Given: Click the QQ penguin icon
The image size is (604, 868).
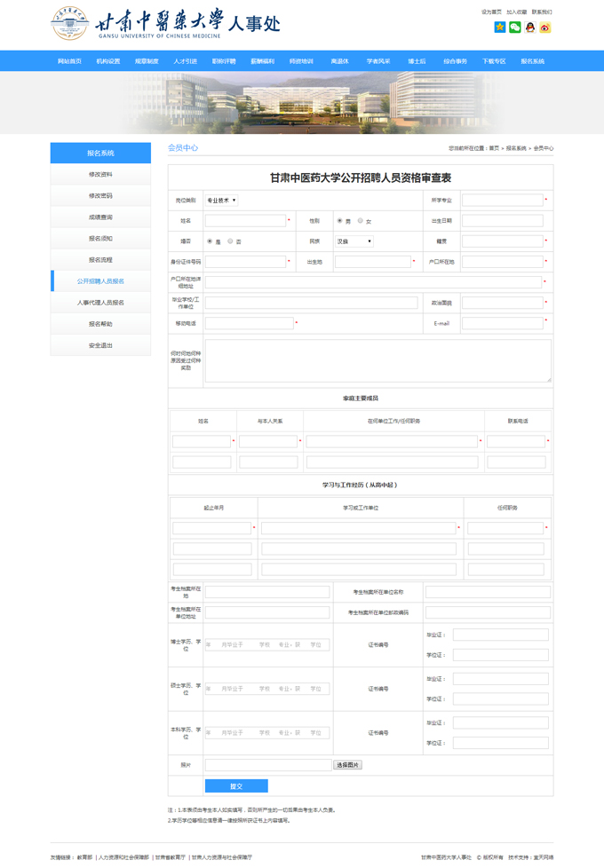Looking at the screenshot, I should (x=530, y=28).
